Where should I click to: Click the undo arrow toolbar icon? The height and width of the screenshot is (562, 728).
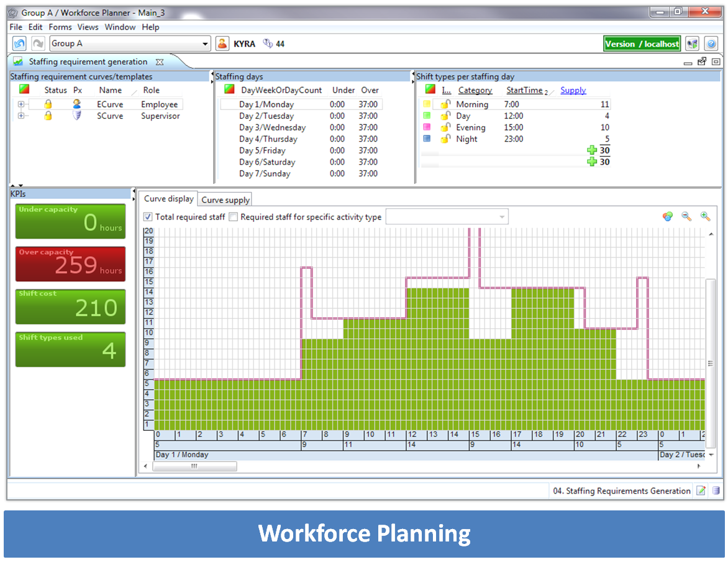pyautogui.click(x=19, y=44)
